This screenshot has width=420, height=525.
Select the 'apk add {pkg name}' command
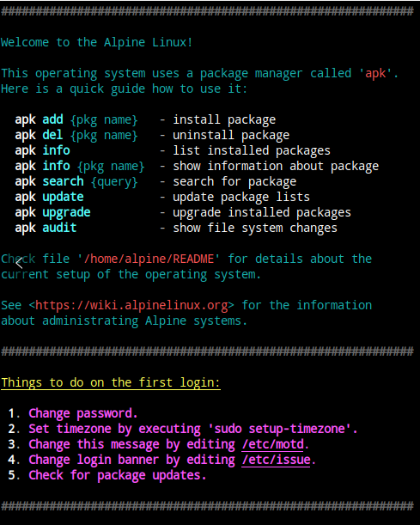(x=76, y=120)
